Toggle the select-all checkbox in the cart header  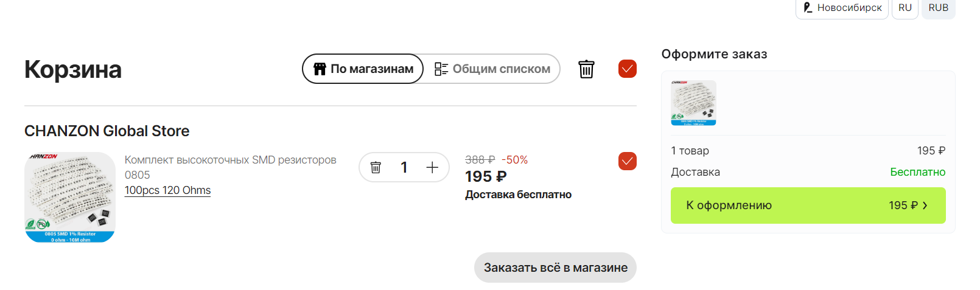(x=628, y=69)
